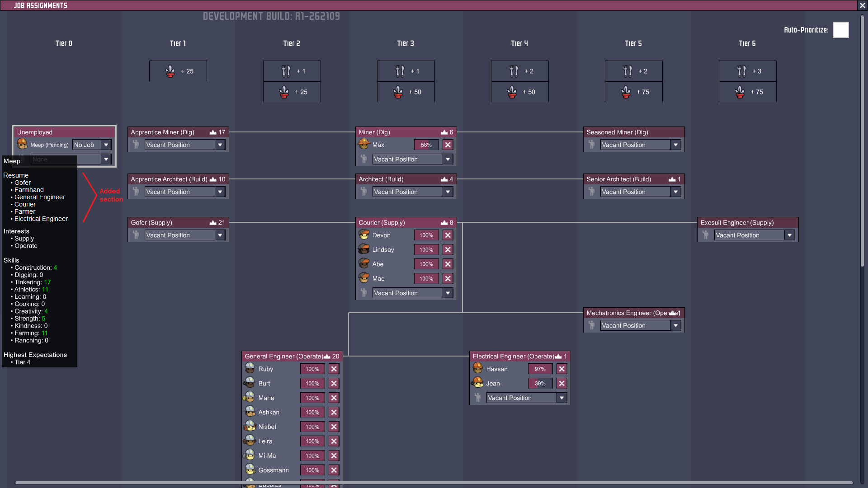Click Meep's portrait in Unemployed panel
The width and height of the screenshot is (868, 488).
(22, 145)
